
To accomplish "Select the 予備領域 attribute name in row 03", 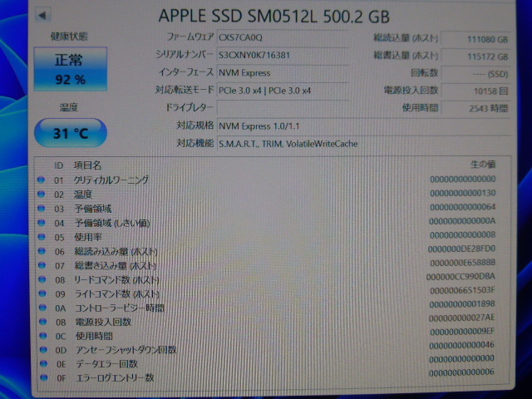I will click(93, 209).
